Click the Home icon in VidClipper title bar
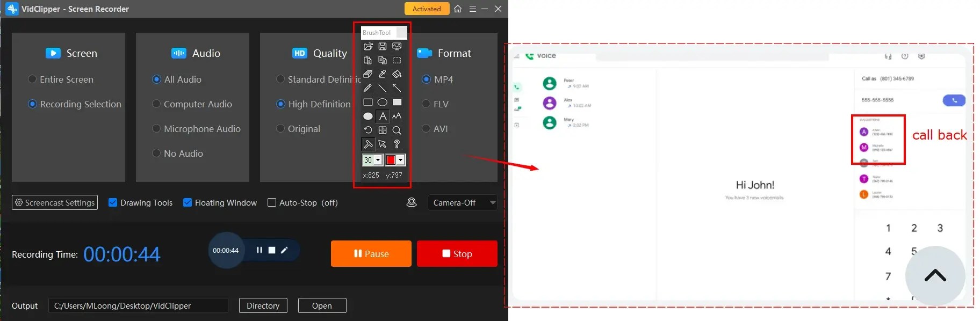This screenshot has width=980, height=321. click(458, 9)
